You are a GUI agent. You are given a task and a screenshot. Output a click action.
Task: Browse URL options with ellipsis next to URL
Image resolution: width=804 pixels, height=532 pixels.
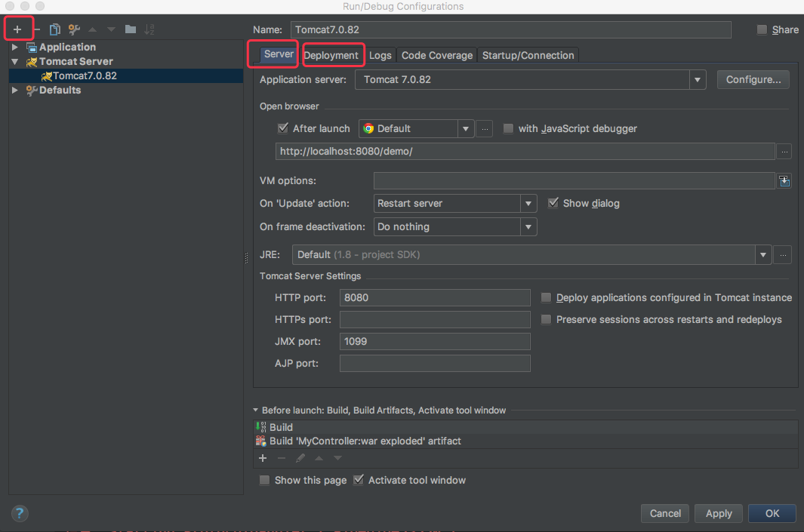pyautogui.click(x=784, y=151)
